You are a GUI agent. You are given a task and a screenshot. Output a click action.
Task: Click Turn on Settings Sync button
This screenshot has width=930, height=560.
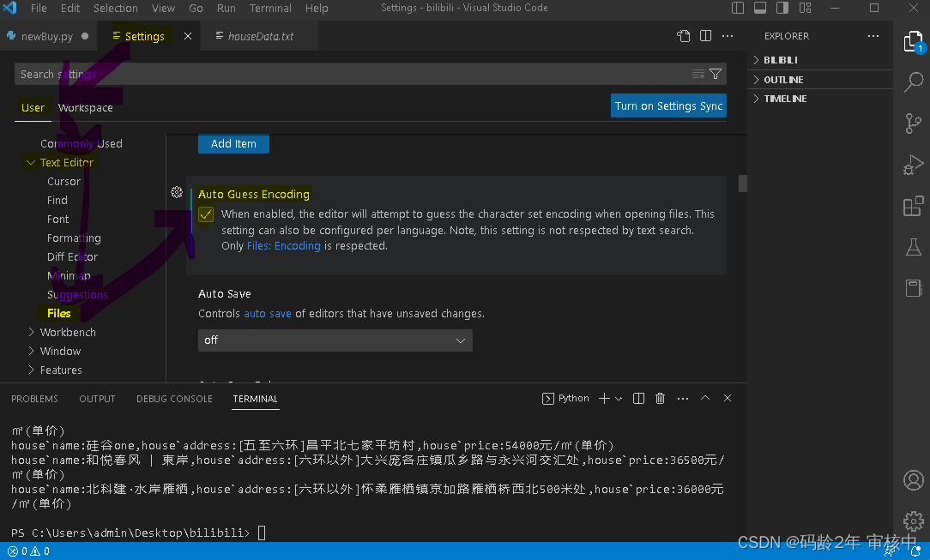coord(668,106)
